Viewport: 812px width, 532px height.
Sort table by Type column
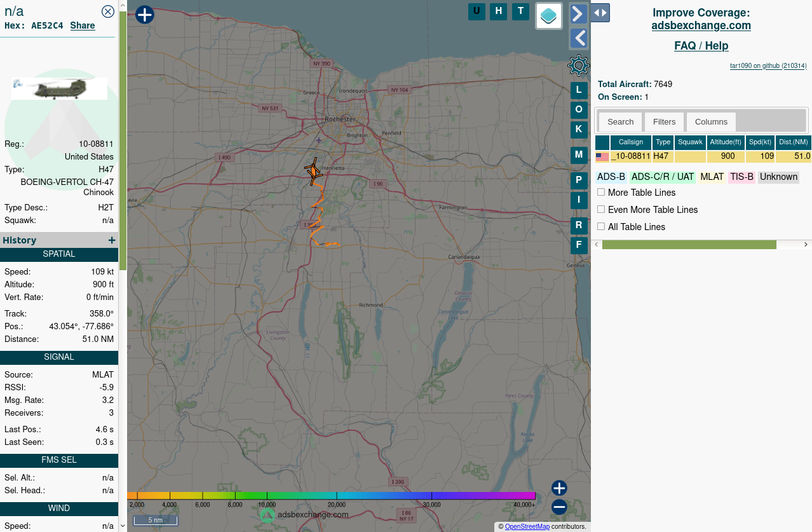pos(663,142)
